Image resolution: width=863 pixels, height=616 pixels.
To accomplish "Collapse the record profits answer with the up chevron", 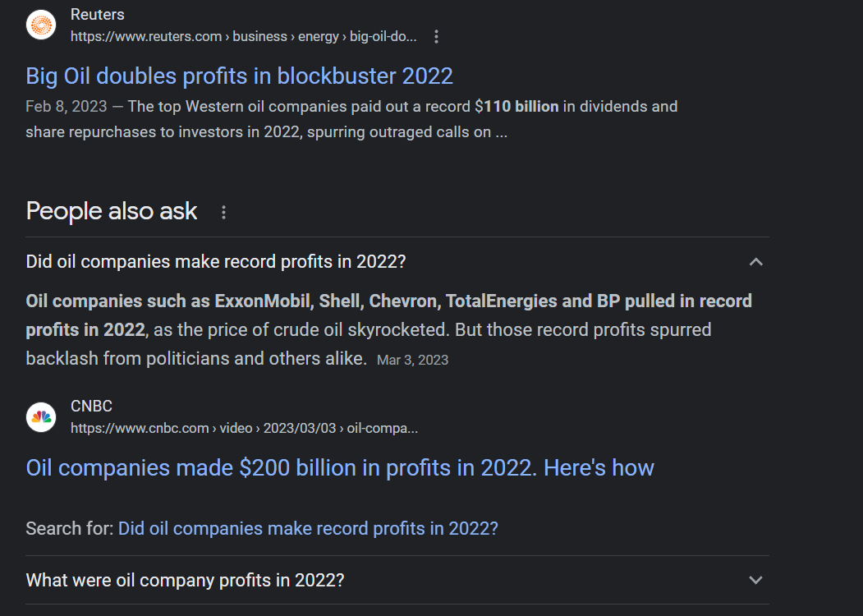I will pos(755,262).
